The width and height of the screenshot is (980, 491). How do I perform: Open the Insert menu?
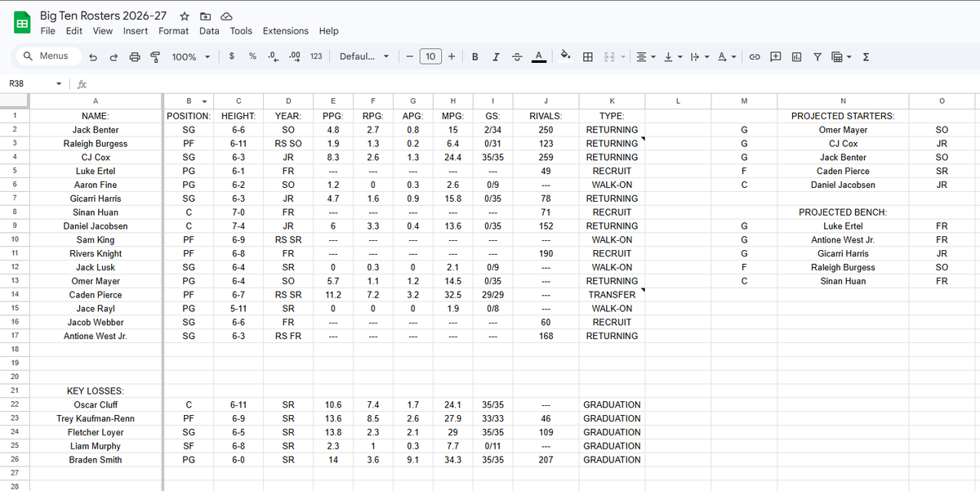coord(136,31)
